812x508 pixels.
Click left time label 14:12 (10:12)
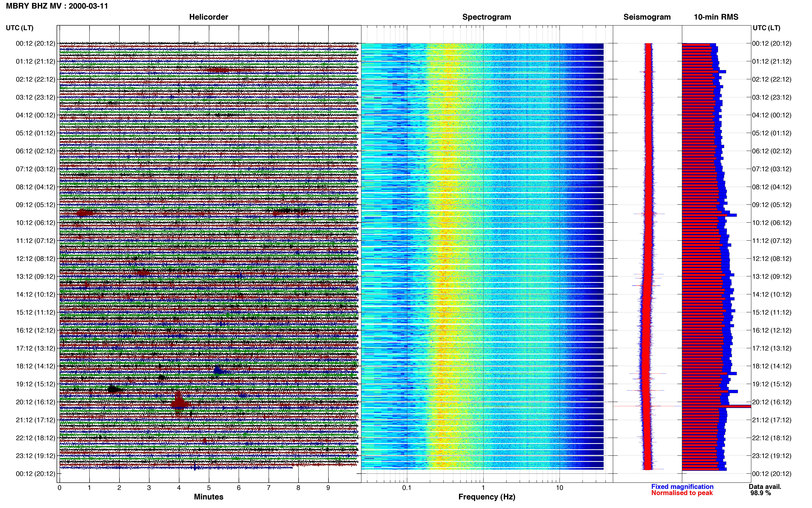[36, 295]
